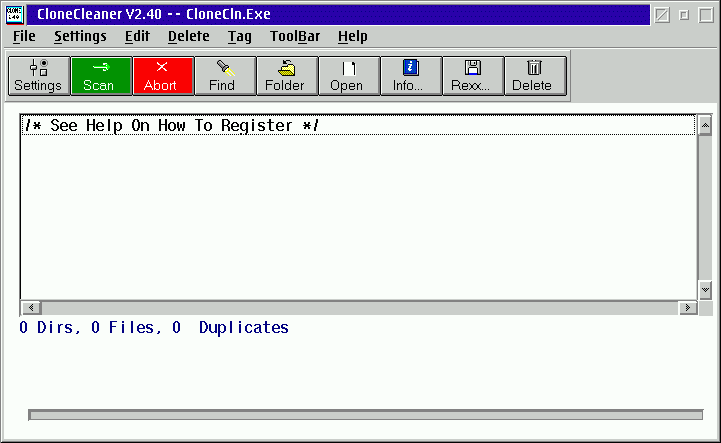Screen dimensions: 721x443
Task: Click the Open file toolbar button
Action: 349,76
